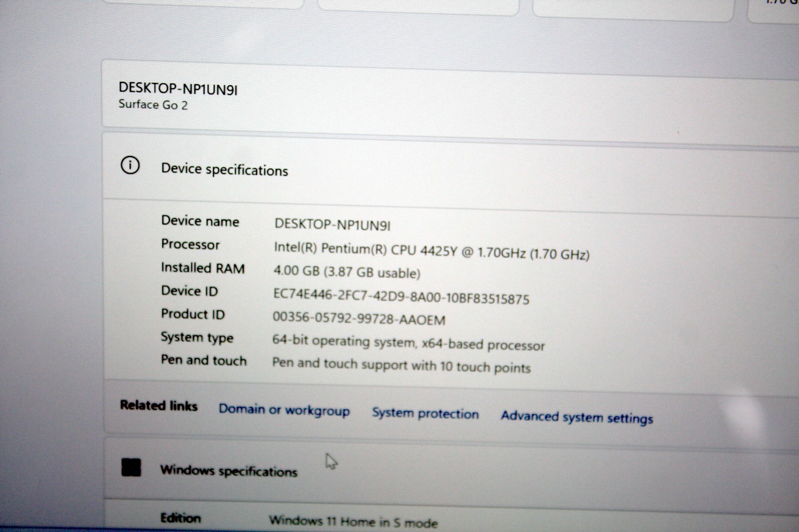Click the System type label
Screen dimensions: 799x532
tap(197, 337)
